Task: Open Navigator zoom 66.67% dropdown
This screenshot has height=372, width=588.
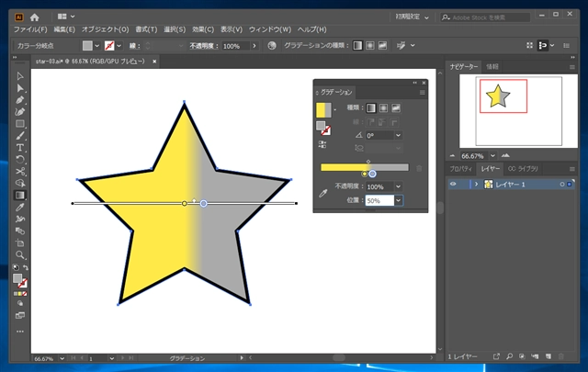Action: click(492, 155)
